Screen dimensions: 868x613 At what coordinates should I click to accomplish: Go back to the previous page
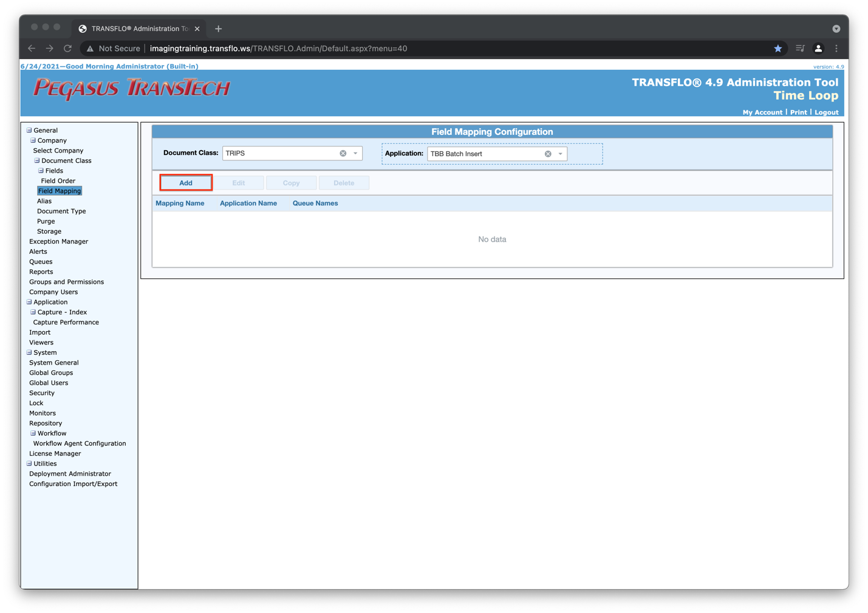tap(32, 49)
